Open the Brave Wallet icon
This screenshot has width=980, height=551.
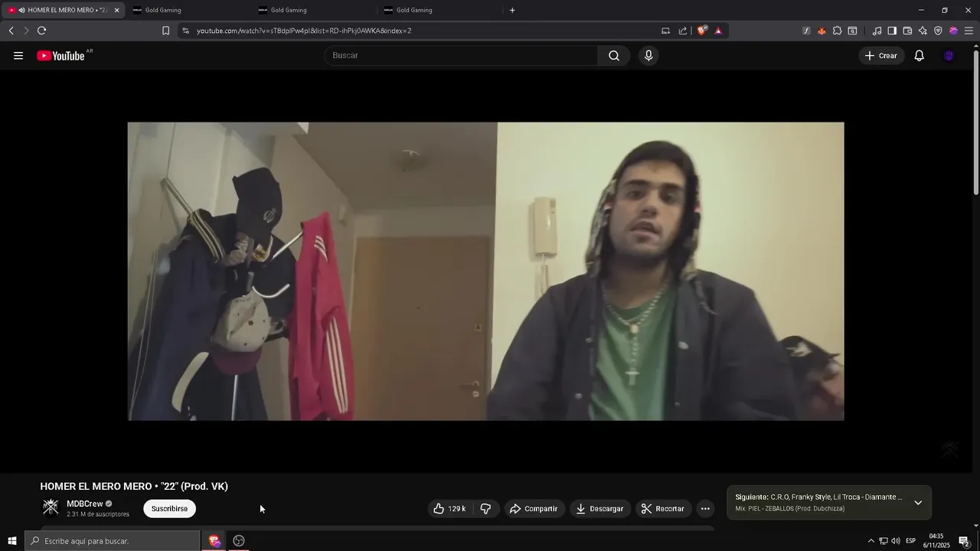point(907,31)
